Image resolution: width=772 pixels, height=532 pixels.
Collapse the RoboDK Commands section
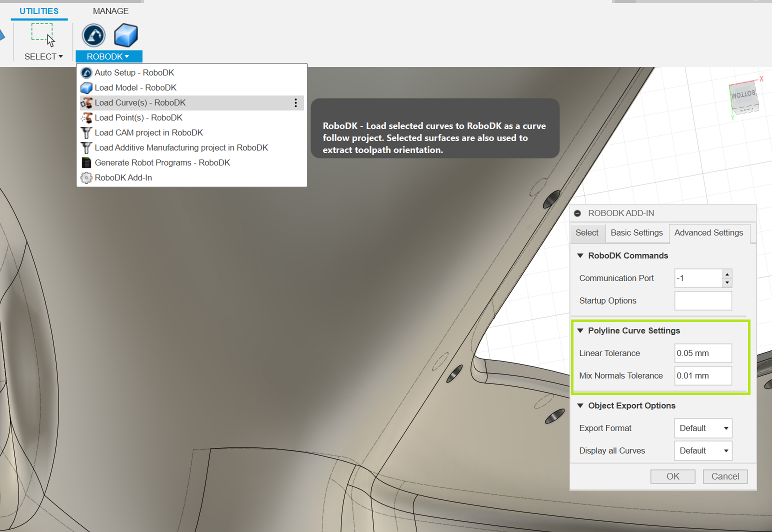[580, 255]
